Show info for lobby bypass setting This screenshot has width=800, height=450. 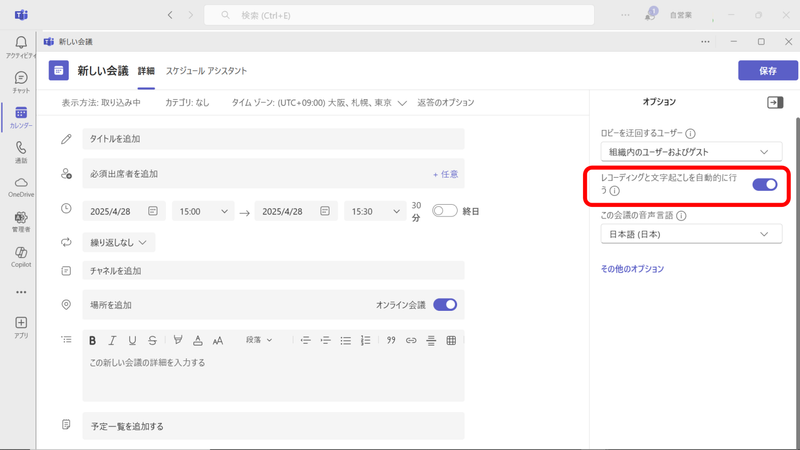690,134
